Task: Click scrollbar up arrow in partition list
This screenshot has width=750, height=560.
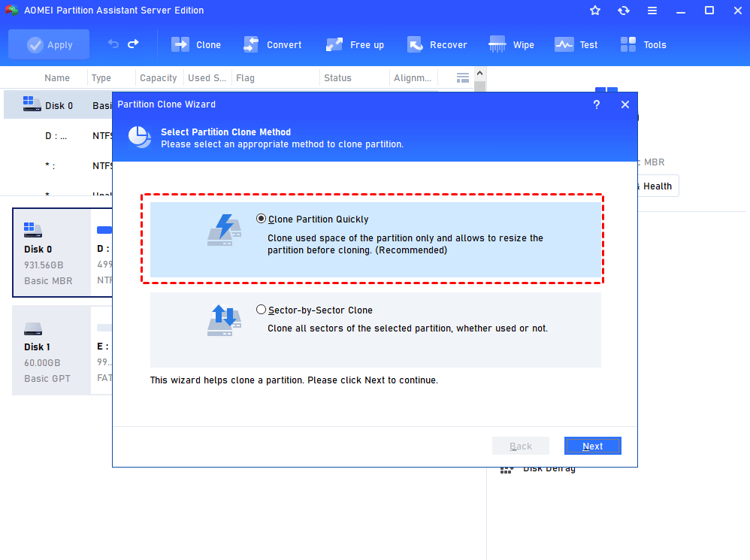Action: pyautogui.click(x=479, y=73)
